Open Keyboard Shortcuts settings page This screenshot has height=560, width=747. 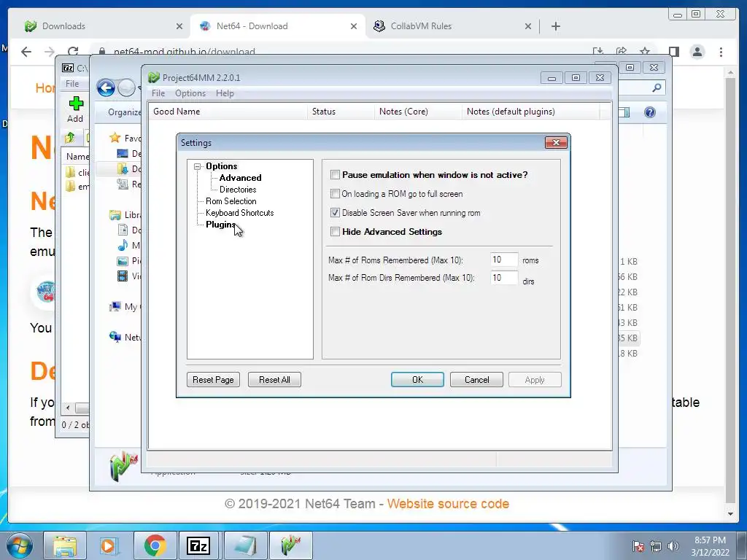(x=239, y=213)
